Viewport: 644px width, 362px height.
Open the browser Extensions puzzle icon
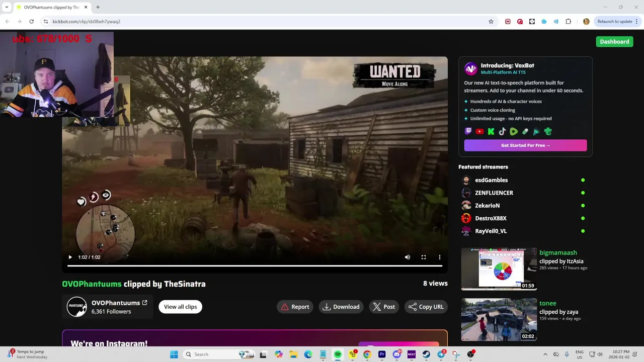(x=568, y=22)
